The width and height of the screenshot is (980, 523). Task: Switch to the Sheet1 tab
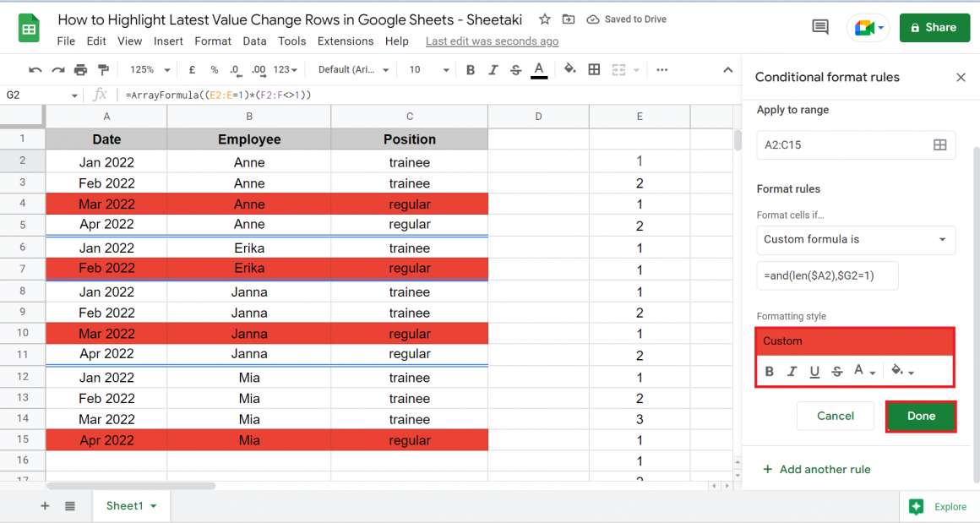[x=125, y=505]
